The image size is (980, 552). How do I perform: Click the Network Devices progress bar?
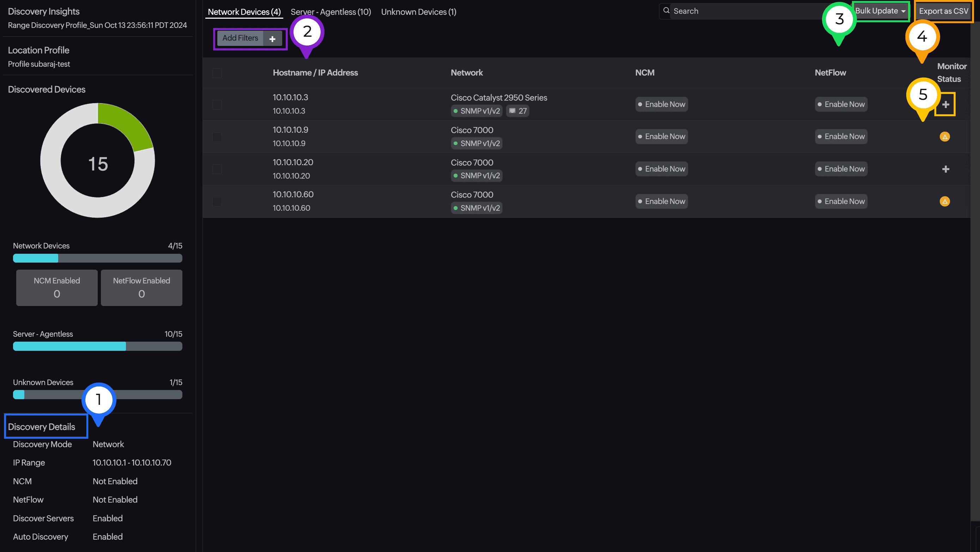(98, 258)
